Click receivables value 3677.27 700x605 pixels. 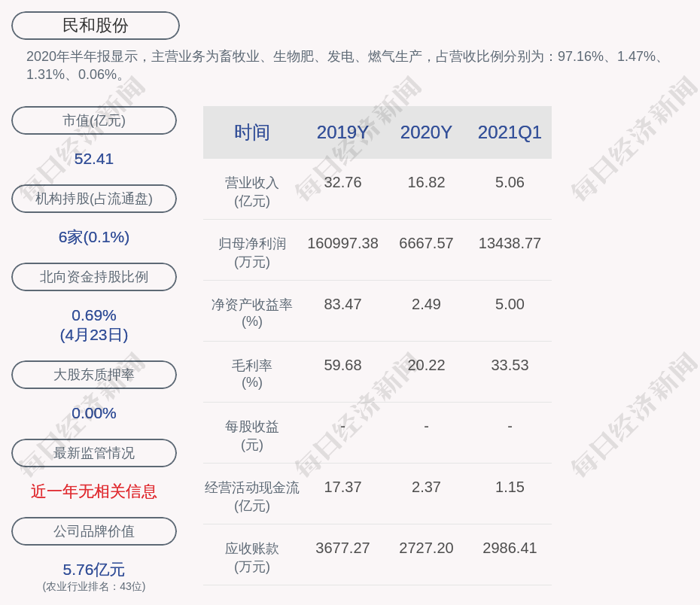(343, 549)
